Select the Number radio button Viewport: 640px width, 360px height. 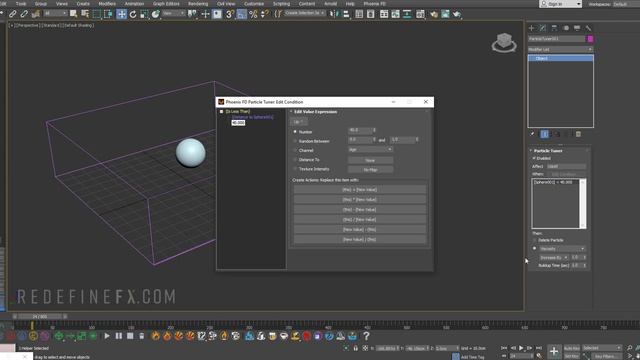click(x=295, y=132)
